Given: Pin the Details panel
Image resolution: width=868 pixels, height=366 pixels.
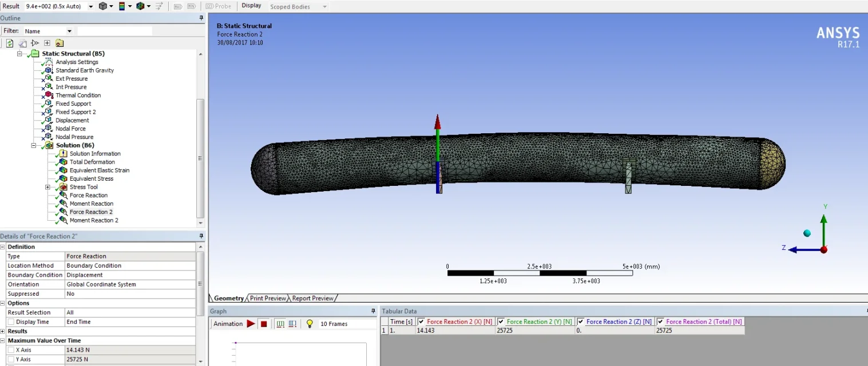Looking at the screenshot, I should click(201, 236).
